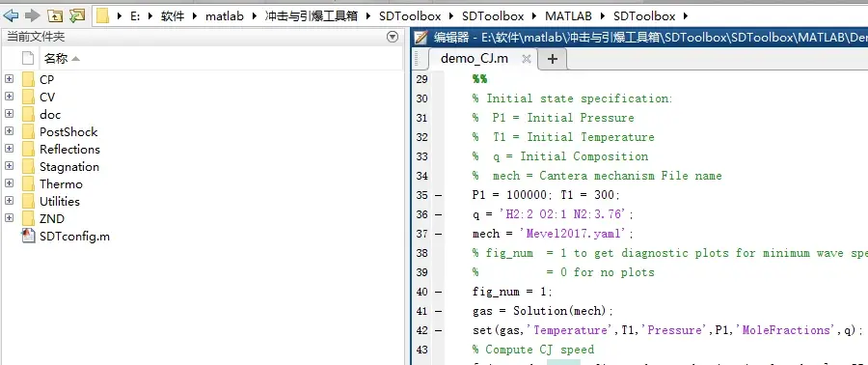
Task: Set breakpoint on line 42
Action: click(438, 330)
